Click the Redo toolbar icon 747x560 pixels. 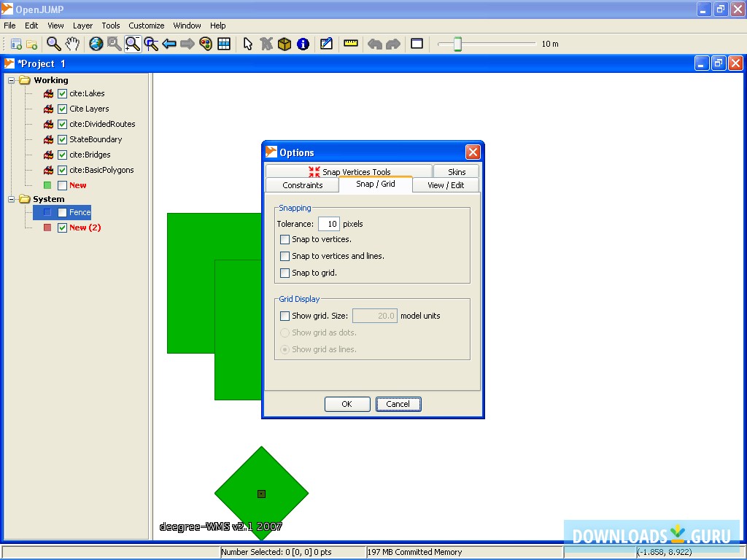click(x=393, y=44)
